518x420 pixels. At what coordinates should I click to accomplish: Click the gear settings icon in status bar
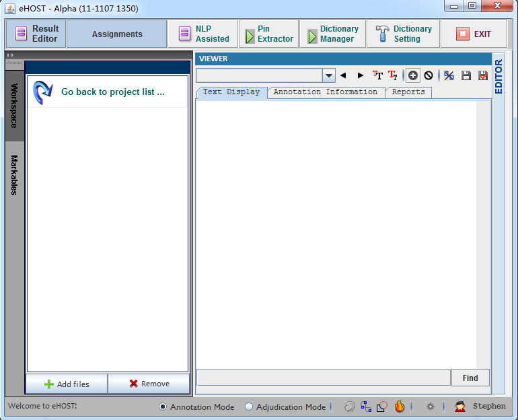click(x=430, y=407)
